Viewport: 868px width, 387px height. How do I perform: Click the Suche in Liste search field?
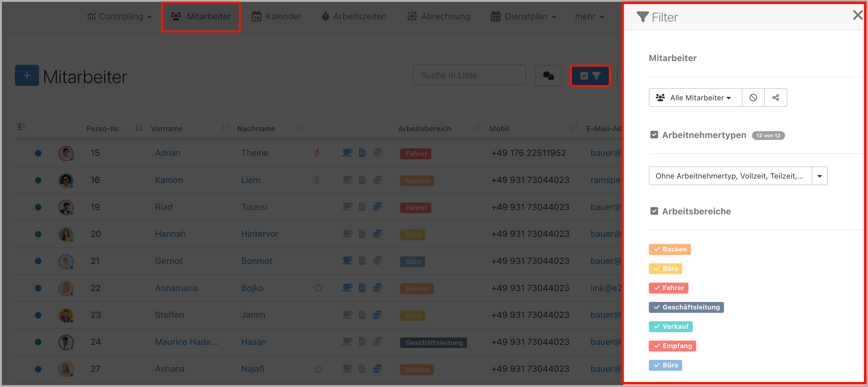469,75
